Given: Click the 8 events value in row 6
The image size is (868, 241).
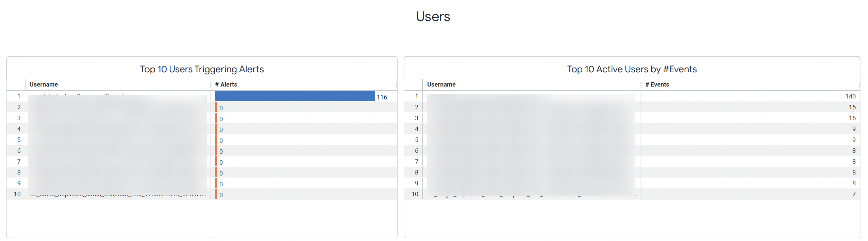Looking at the screenshot, I should pyautogui.click(x=853, y=151).
